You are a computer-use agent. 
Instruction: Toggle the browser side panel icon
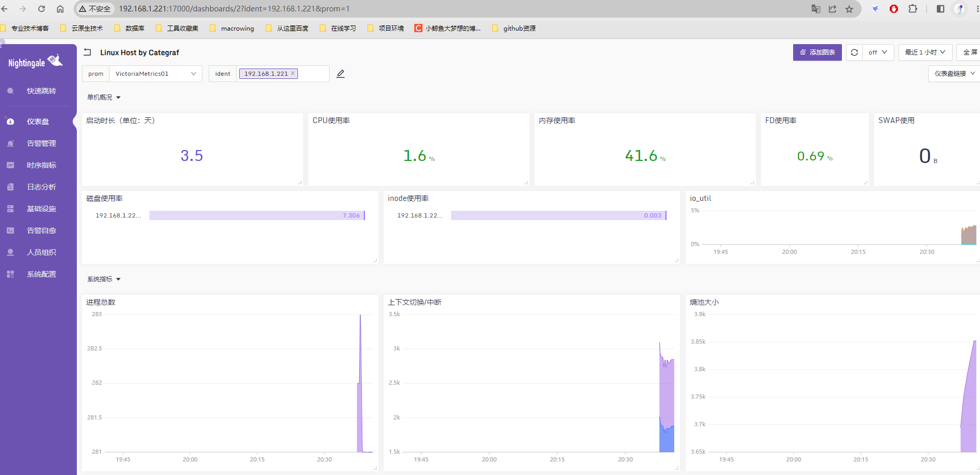coord(940,9)
